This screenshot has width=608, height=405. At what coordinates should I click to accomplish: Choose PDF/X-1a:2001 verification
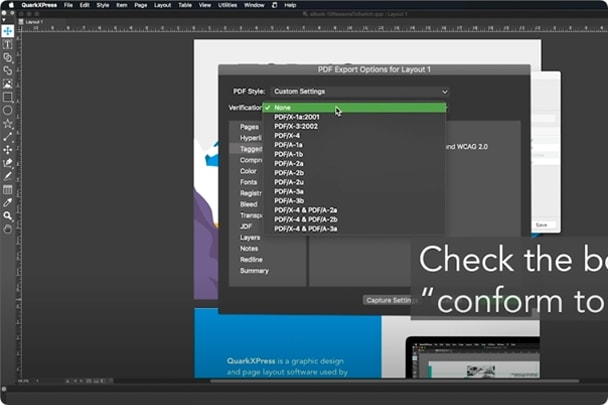point(354,117)
